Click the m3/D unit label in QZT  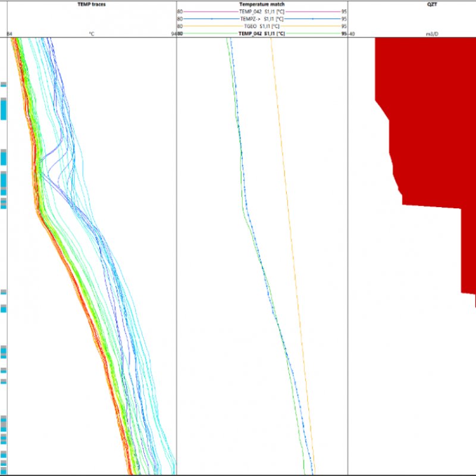pos(433,34)
